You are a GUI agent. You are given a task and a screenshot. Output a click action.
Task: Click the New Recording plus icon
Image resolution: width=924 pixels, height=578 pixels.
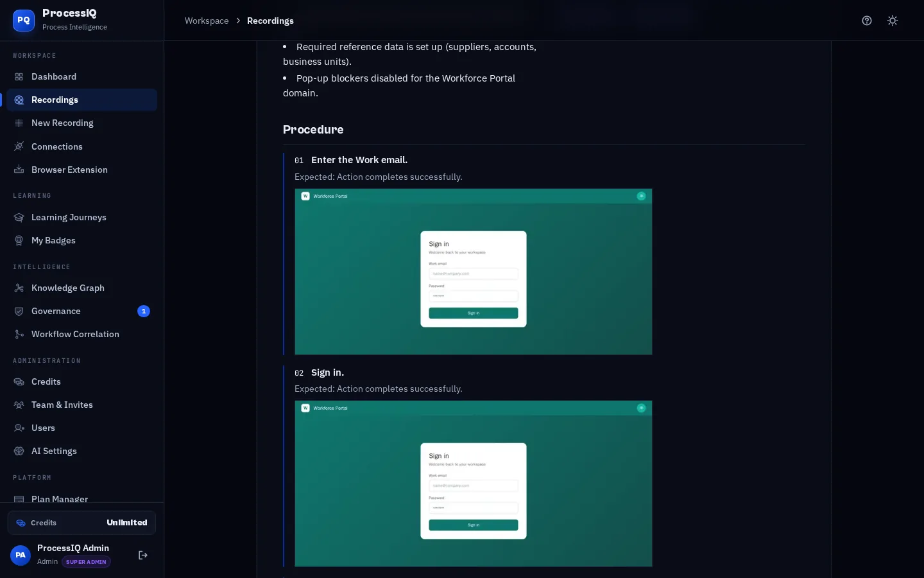click(x=19, y=123)
